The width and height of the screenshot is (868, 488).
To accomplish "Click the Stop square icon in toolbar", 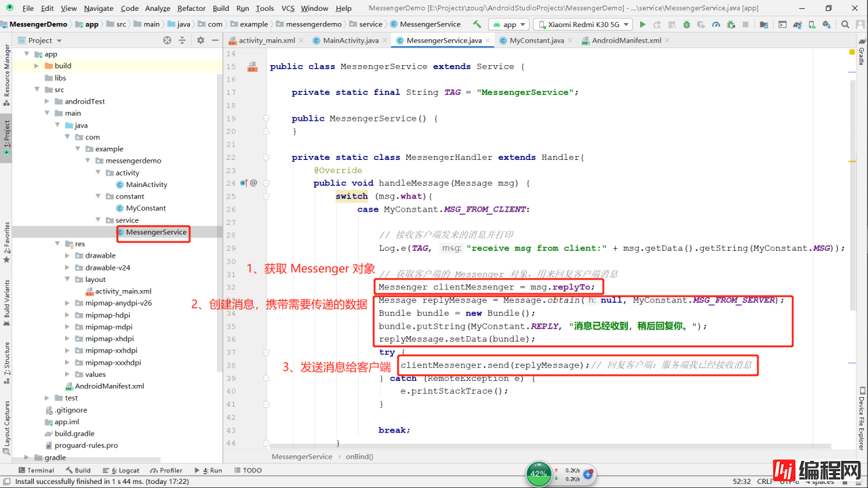I will pyautogui.click(x=745, y=24).
